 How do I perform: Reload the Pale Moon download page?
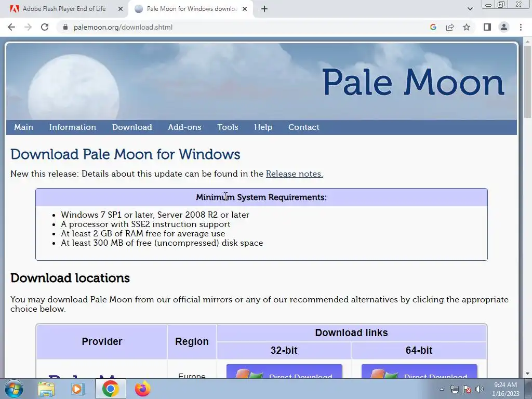point(45,27)
